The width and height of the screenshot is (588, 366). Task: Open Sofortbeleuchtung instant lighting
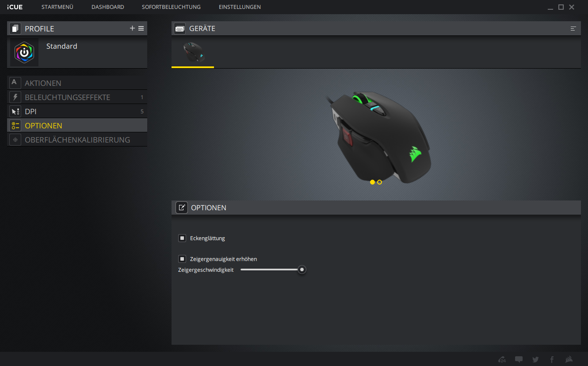pos(171,7)
